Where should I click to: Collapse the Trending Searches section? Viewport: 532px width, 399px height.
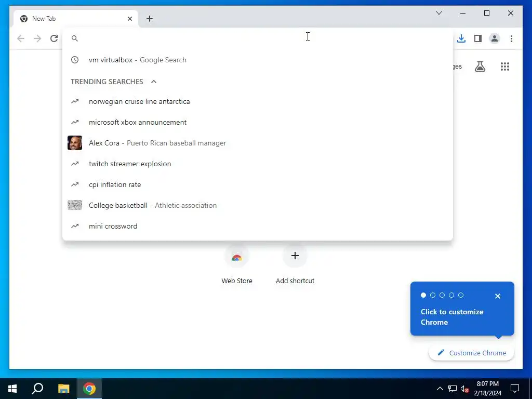(154, 82)
